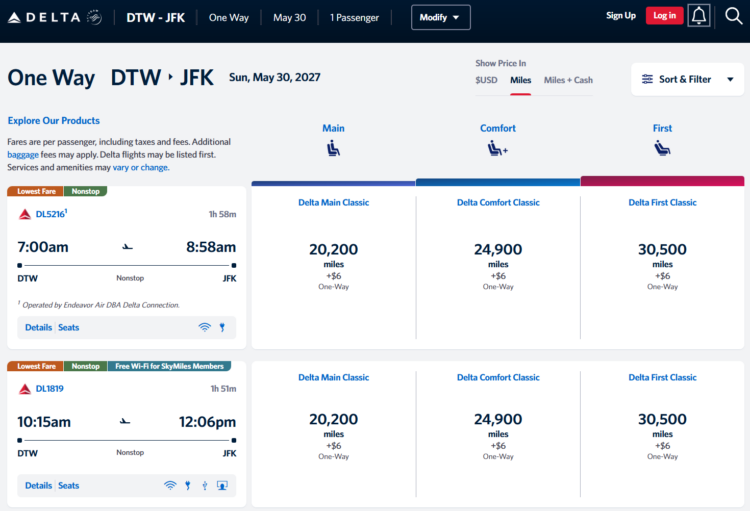This screenshot has width=750, height=511.
Task: Click the plane icon between 10:15am and 12:06pm
Action: pos(125,422)
